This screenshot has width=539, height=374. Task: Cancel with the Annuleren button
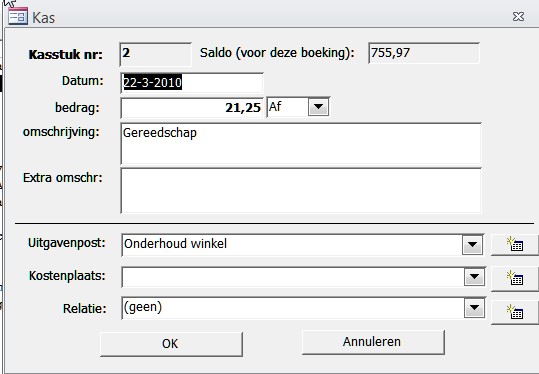pyautogui.click(x=373, y=342)
